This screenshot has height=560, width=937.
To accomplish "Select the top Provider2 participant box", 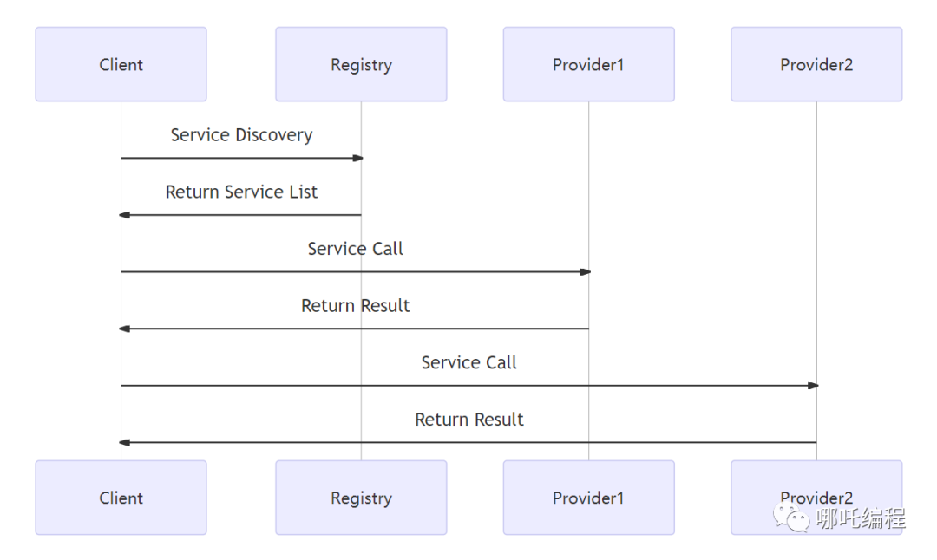I will point(816,64).
